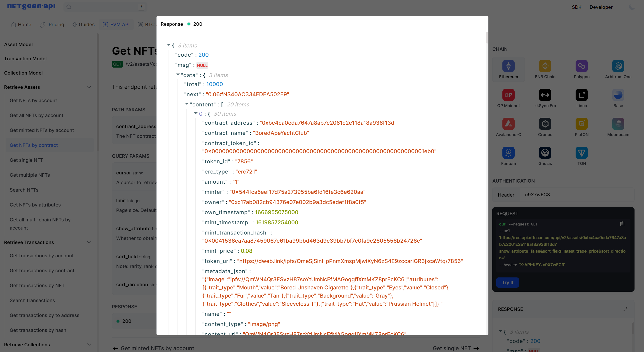
Task: Select the TON chain icon
Action: coord(581,153)
